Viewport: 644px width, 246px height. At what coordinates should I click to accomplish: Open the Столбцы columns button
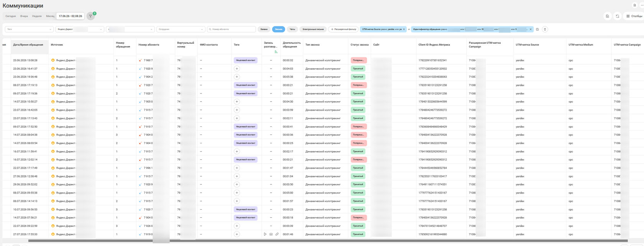coord(634,16)
